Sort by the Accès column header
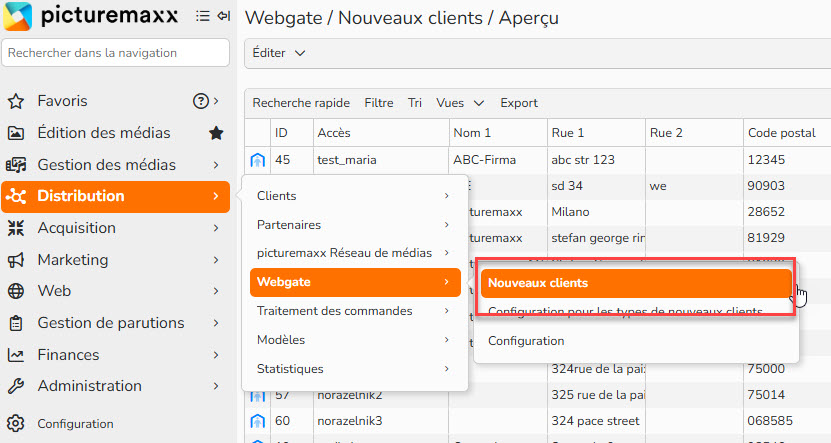Image resolution: width=831 pixels, height=443 pixels. click(x=381, y=133)
